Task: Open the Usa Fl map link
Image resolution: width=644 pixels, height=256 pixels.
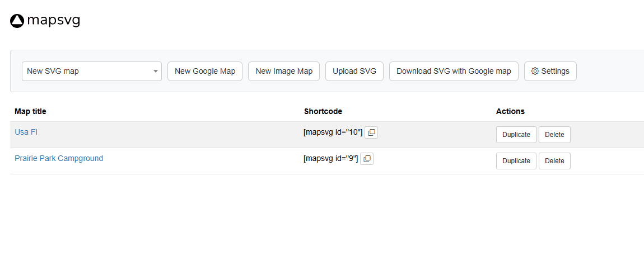Action: coord(26,132)
